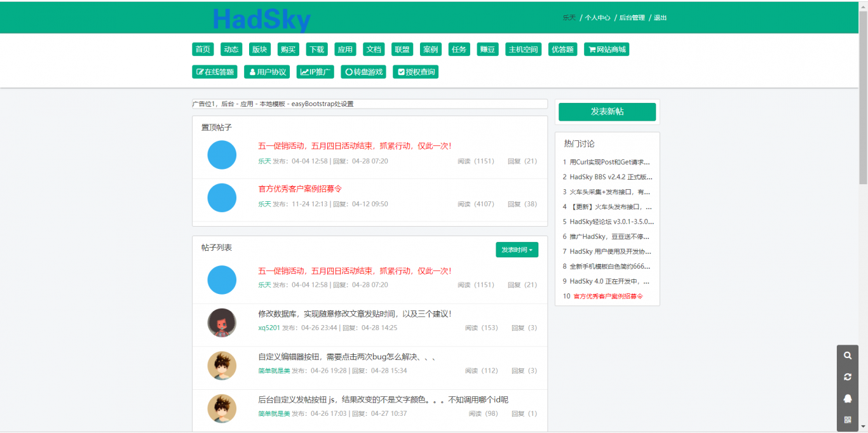
Task: Click the refresh icon in floating sidebar
Action: coord(847,377)
